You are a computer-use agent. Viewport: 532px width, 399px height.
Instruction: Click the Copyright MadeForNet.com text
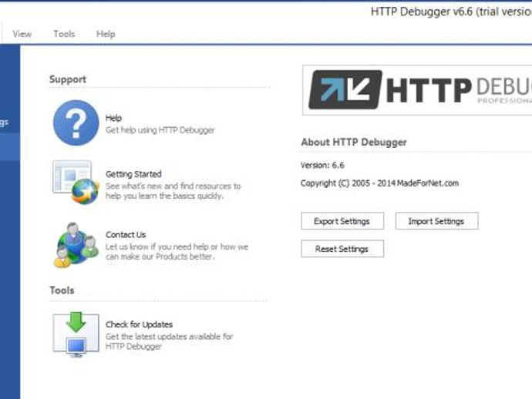(x=379, y=183)
